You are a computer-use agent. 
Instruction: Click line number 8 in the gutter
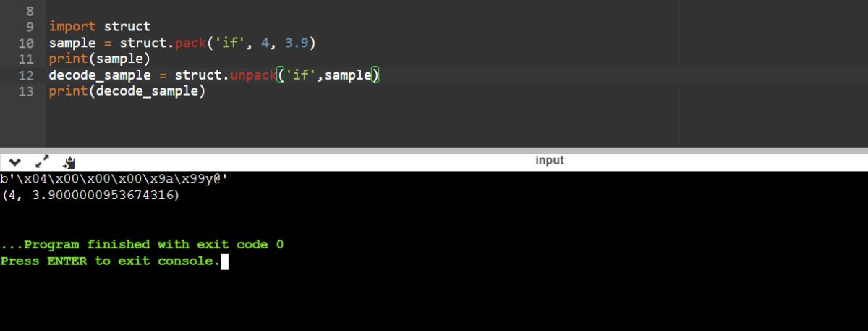point(30,12)
